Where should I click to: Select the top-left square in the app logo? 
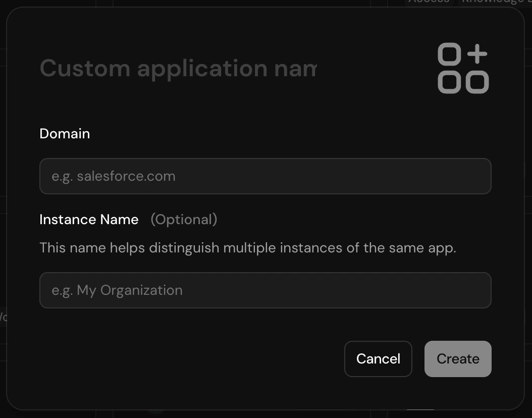click(x=449, y=54)
